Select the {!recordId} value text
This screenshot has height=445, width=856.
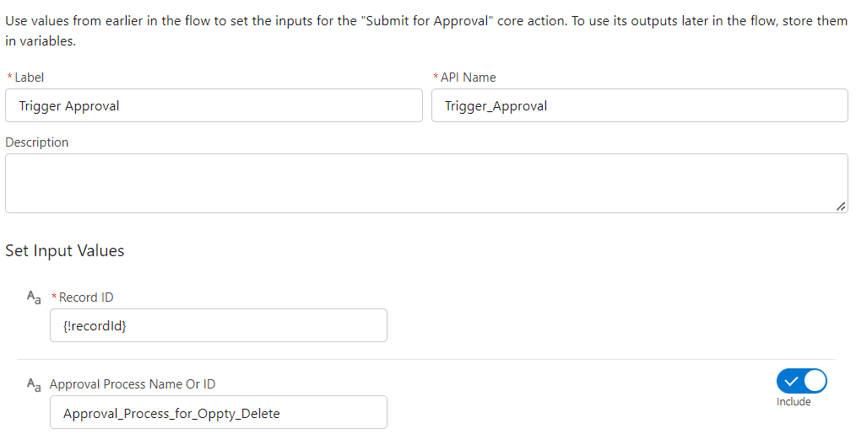pyautogui.click(x=94, y=326)
